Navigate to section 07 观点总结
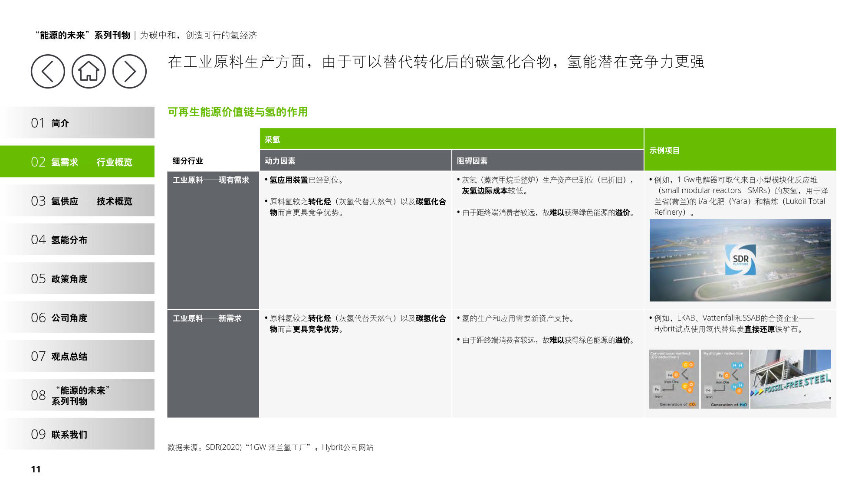The image size is (868, 488). [x=77, y=356]
